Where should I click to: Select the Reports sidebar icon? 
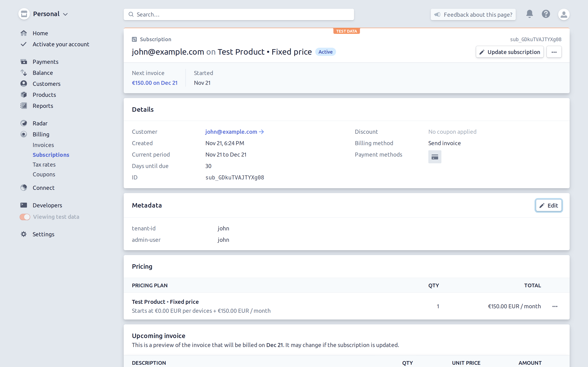click(x=24, y=106)
